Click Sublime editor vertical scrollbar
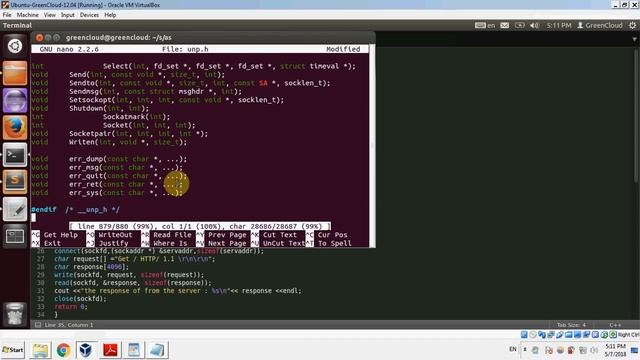Image resolution: width=640 pixels, height=360 pixels. click(x=636, y=115)
